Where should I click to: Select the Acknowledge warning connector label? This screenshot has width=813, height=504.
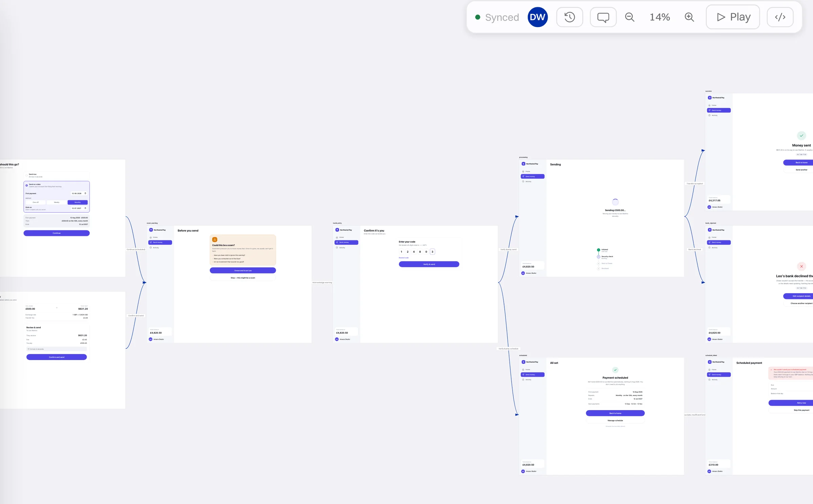(x=322, y=282)
